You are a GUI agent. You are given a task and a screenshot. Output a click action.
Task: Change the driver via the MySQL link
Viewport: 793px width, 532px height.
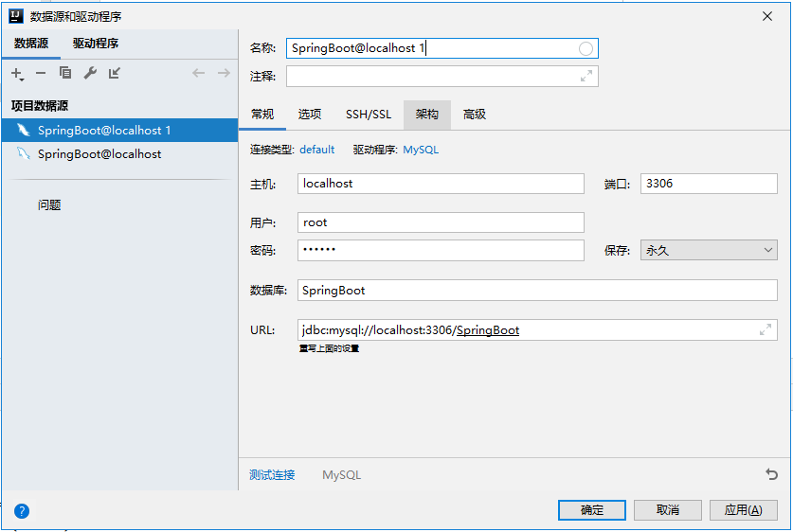(421, 150)
